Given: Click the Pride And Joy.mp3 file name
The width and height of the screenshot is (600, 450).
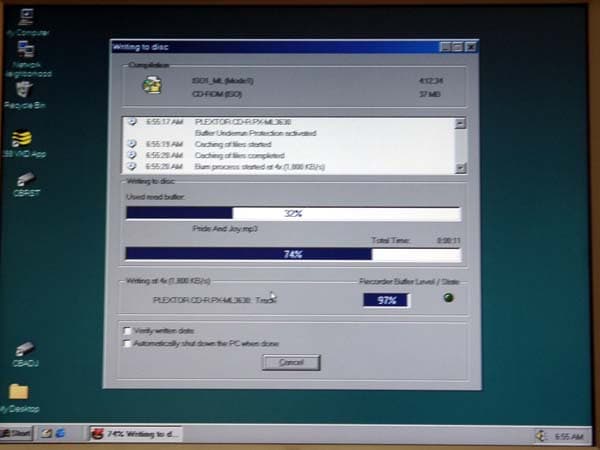Looking at the screenshot, I should pyautogui.click(x=225, y=228).
